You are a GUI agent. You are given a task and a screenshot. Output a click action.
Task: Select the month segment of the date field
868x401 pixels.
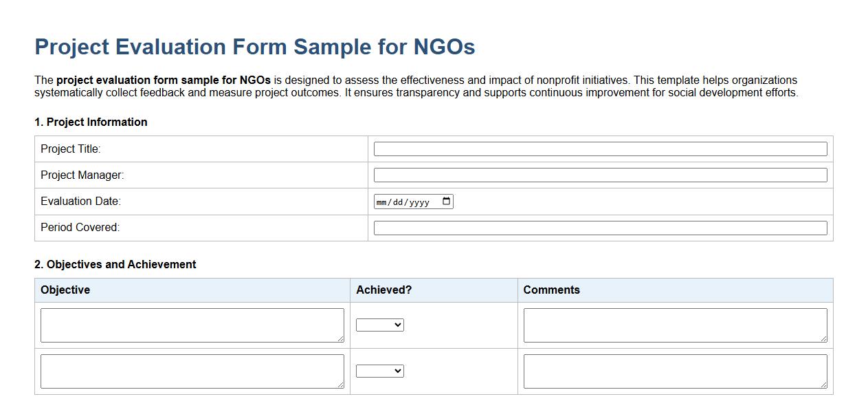click(x=383, y=202)
